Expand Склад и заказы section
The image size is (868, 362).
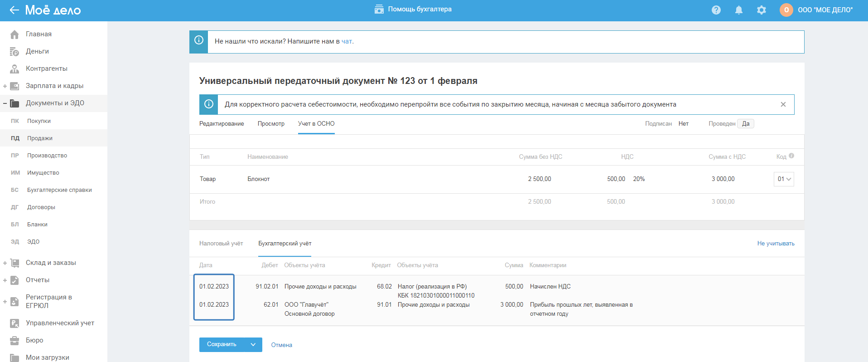(x=5, y=263)
